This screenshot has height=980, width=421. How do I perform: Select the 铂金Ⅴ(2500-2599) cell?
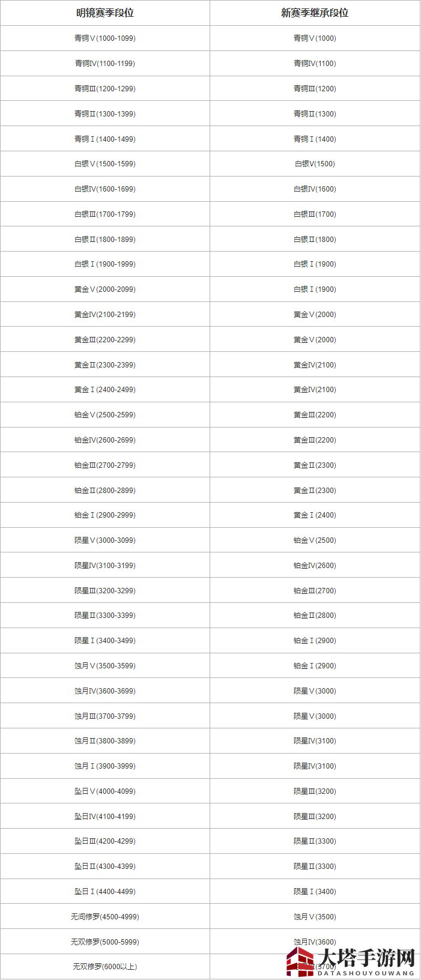point(105,414)
